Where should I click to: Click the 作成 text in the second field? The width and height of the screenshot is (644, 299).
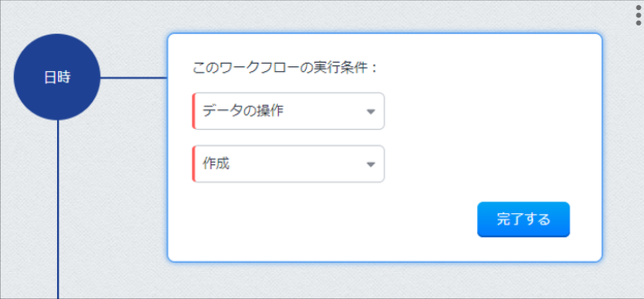point(216,164)
